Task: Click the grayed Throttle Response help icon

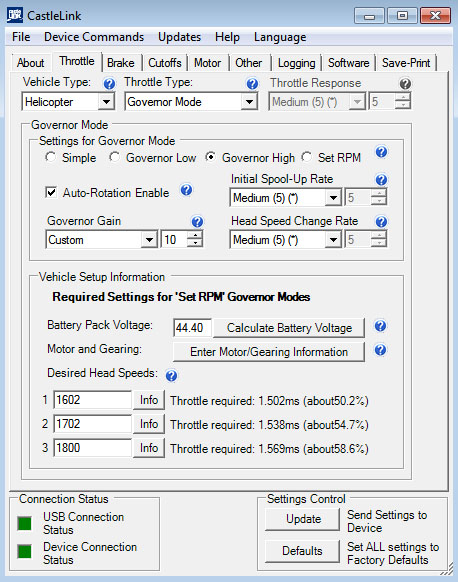Action: (405, 84)
